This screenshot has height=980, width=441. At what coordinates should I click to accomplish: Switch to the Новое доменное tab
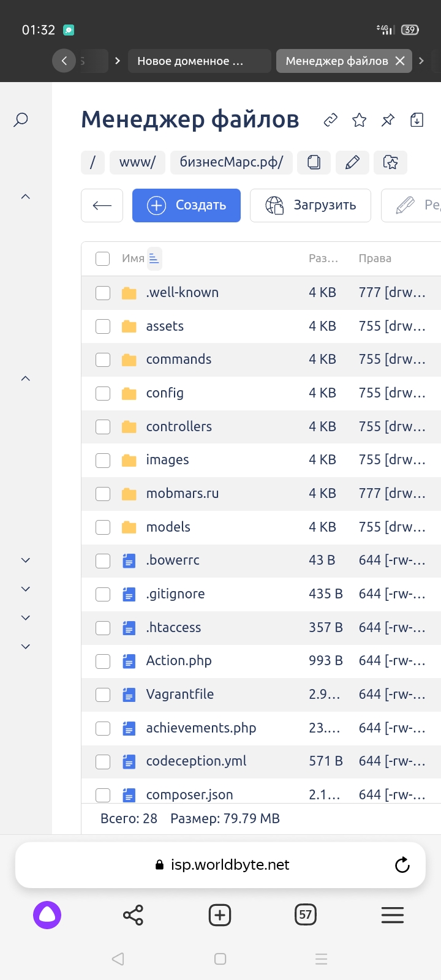199,61
